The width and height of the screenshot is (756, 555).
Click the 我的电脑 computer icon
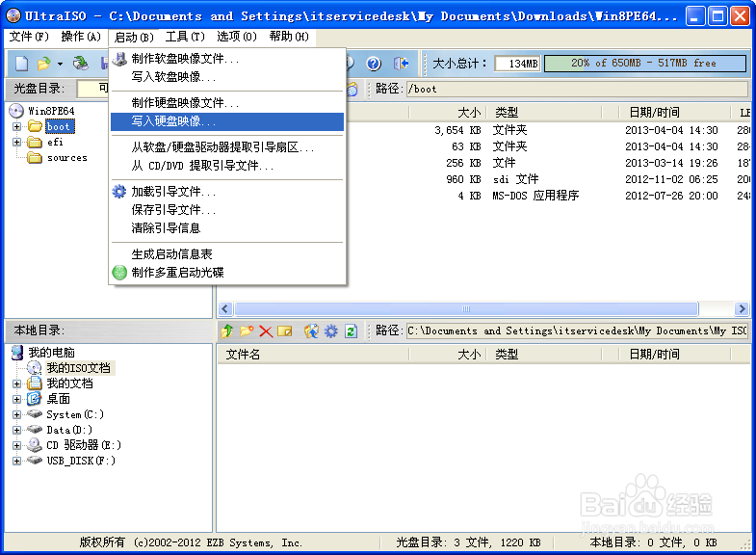(17, 353)
